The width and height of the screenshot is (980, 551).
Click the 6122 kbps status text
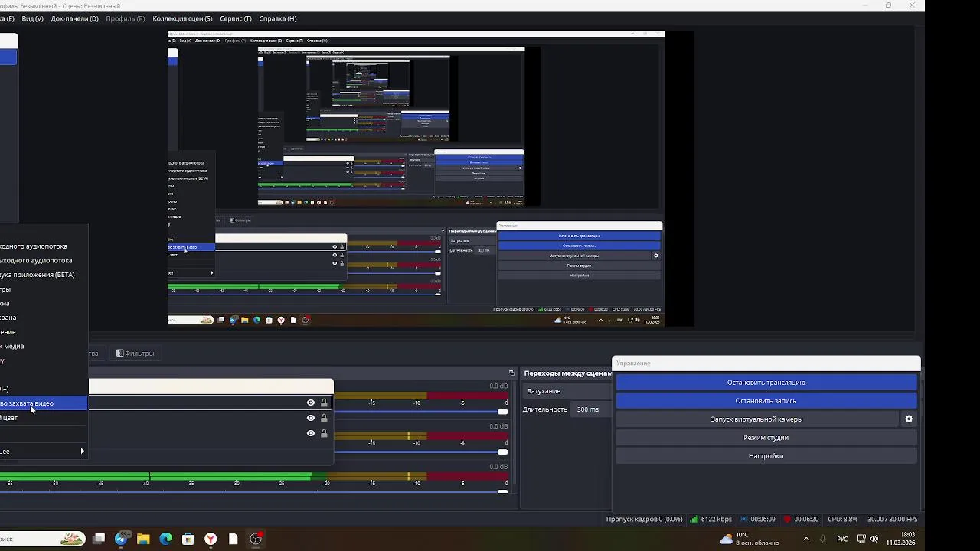click(717, 519)
